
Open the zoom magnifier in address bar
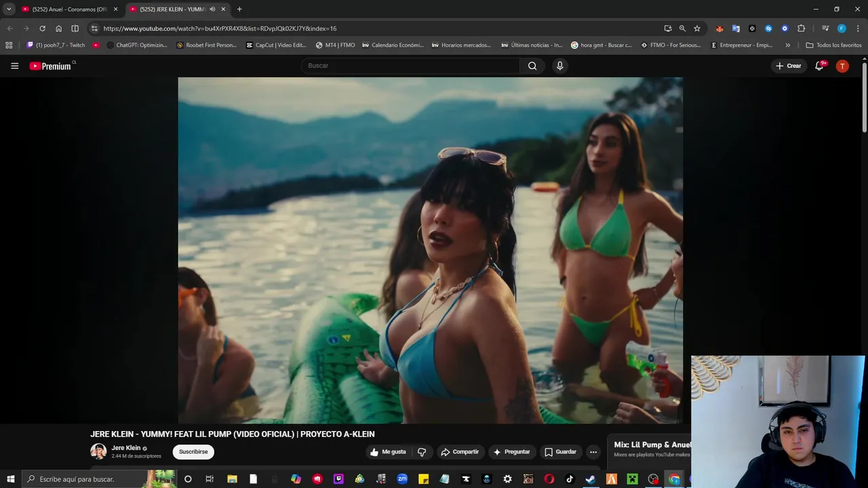(x=682, y=28)
